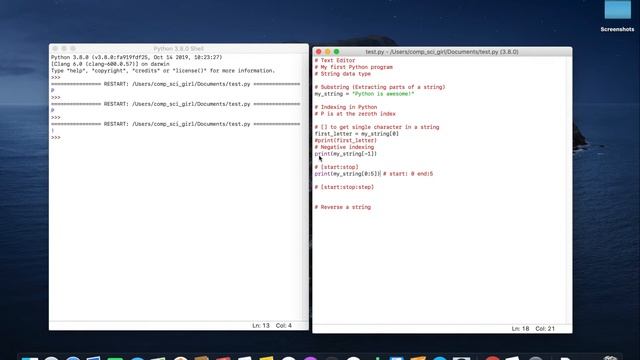Click 'Col: 21' in the editor status bar
The width and height of the screenshot is (640, 360).
click(x=545, y=329)
